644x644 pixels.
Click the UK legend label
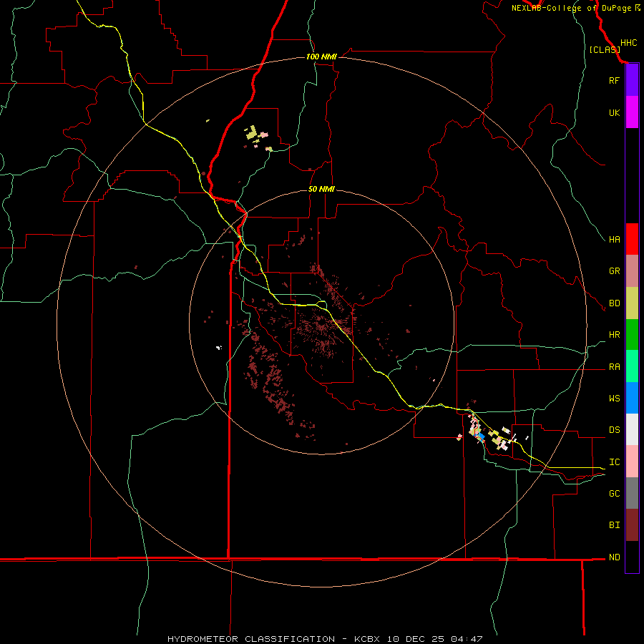(614, 112)
